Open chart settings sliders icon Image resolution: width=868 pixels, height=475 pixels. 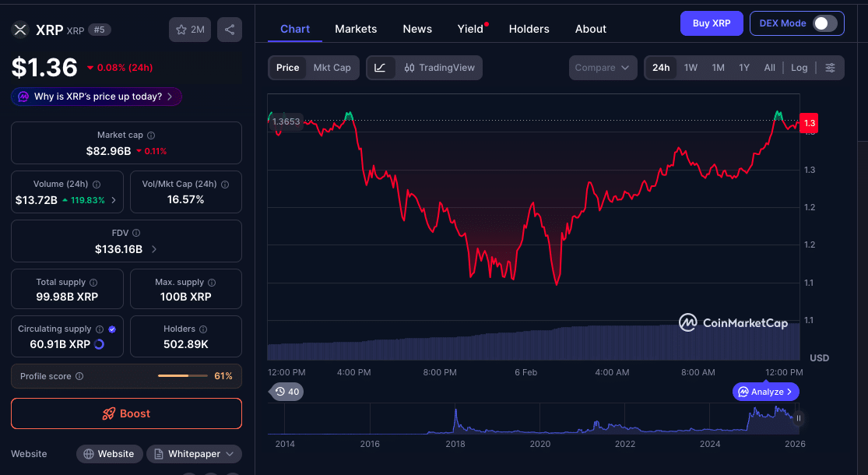click(x=831, y=68)
